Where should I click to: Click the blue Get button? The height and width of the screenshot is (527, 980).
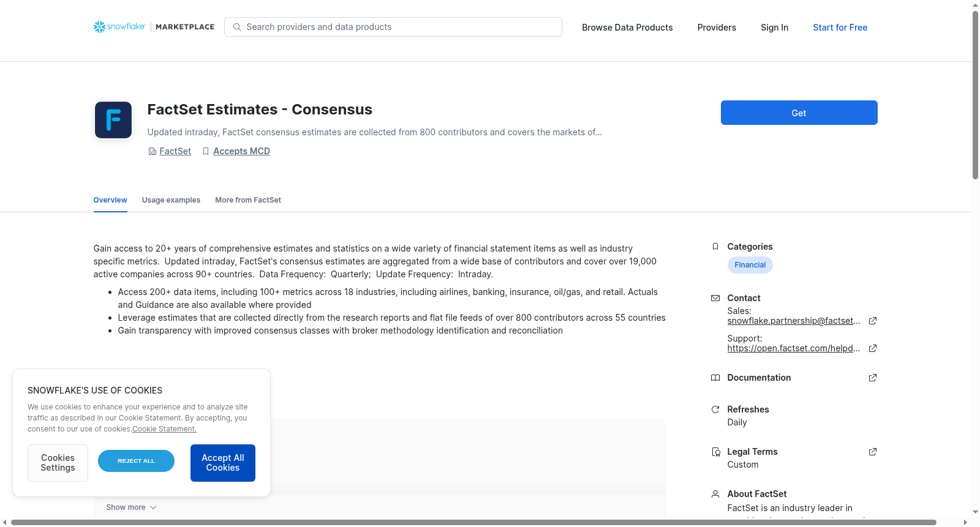(x=799, y=113)
